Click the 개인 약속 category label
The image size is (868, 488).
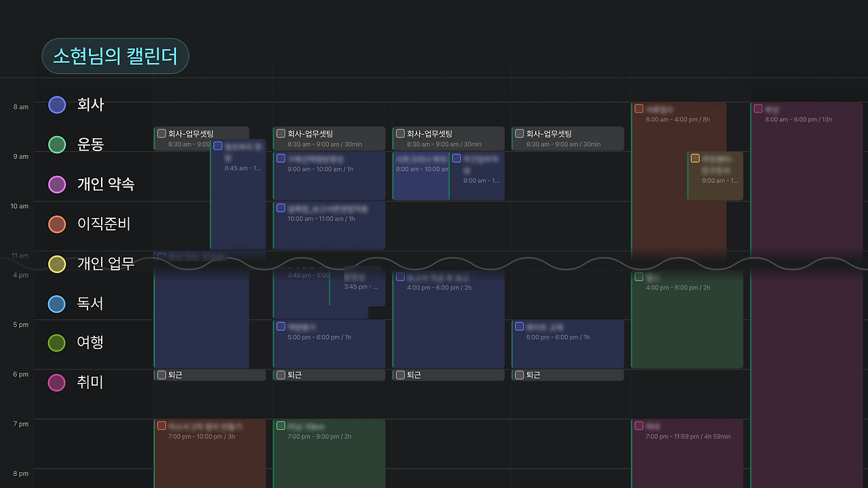tap(106, 184)
